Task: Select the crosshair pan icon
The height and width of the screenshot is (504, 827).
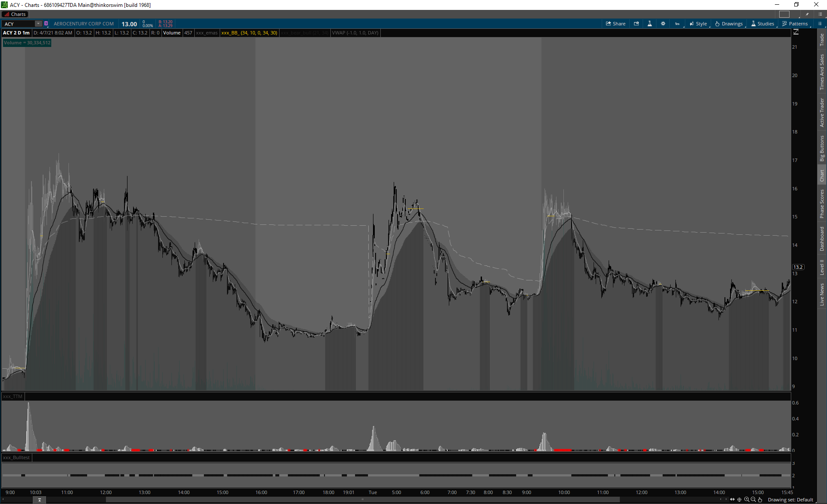Action: tap(740, 500)
